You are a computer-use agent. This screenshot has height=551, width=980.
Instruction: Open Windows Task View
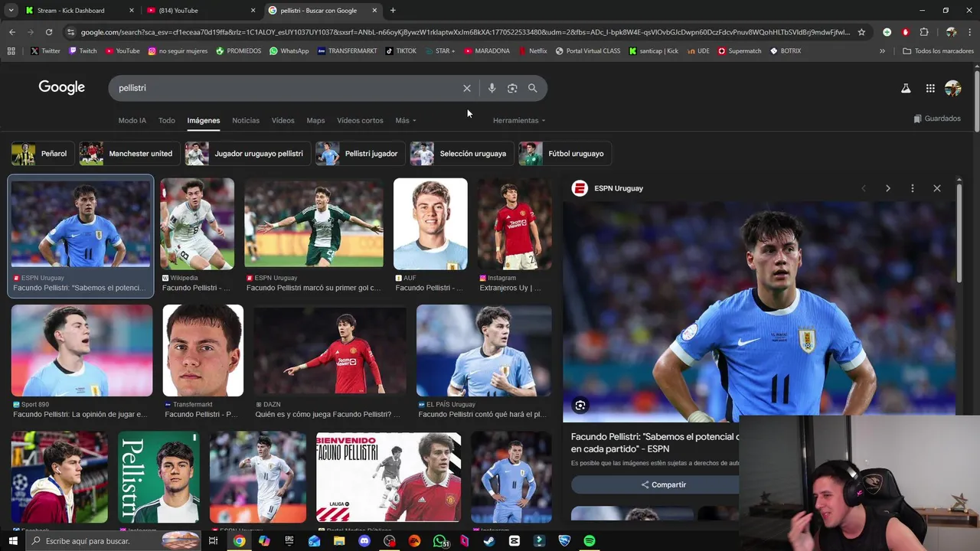pos(214,541)
